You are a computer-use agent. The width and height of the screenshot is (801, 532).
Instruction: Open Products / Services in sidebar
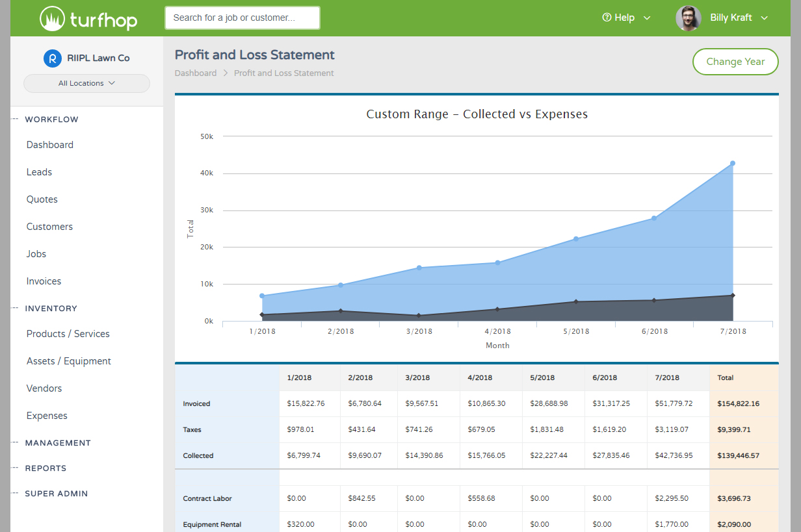coord(68,333)
